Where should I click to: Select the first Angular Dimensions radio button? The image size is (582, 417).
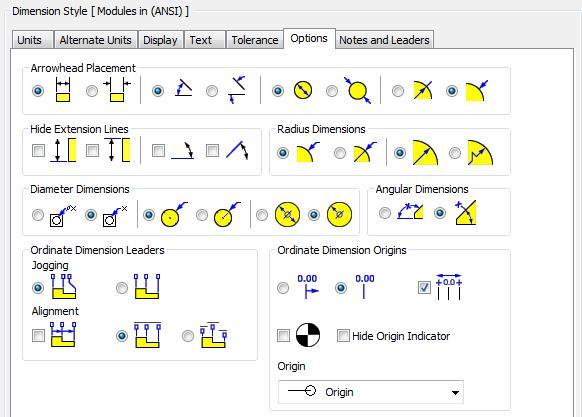pyautogui.click(x=385, y=213)
